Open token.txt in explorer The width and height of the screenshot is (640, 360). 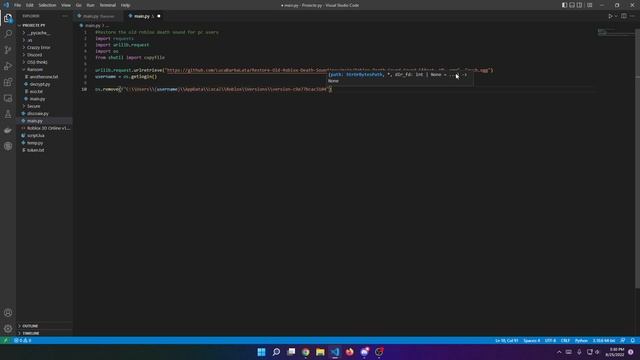pos(44,150)
